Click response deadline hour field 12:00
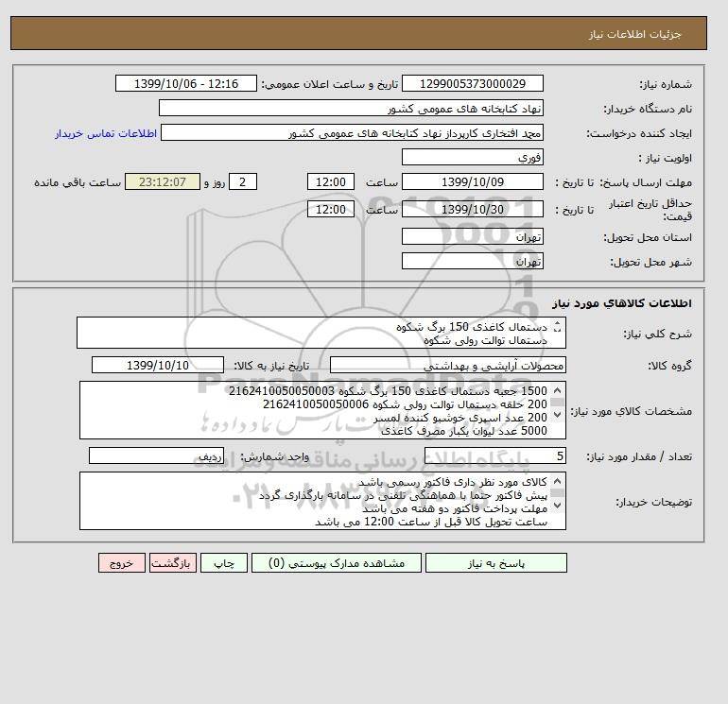Screen dimensions: 728x704 [331, 182]
